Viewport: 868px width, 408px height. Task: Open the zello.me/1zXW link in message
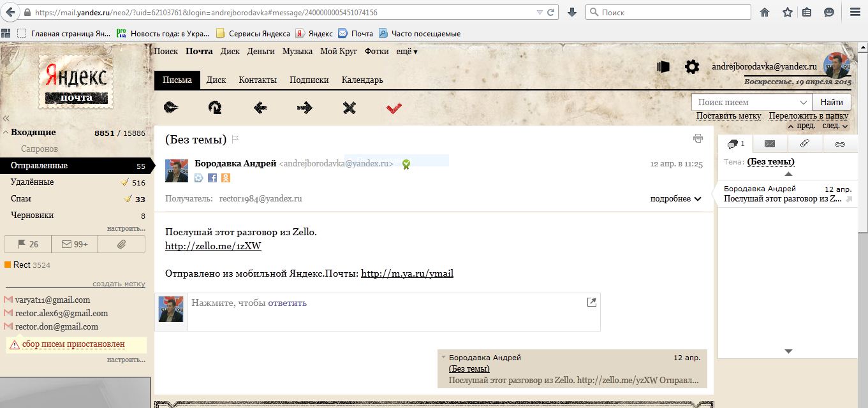click(x=213, y=246)
